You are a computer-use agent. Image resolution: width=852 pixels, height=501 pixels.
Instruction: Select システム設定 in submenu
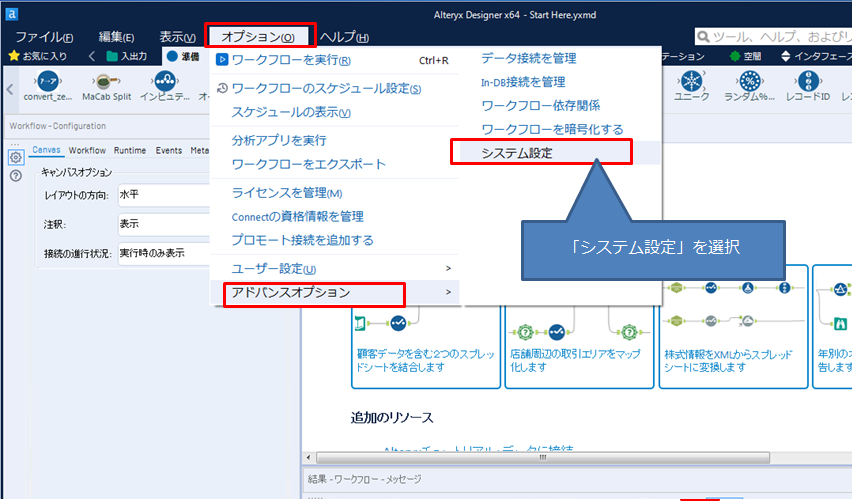(560, 153)
